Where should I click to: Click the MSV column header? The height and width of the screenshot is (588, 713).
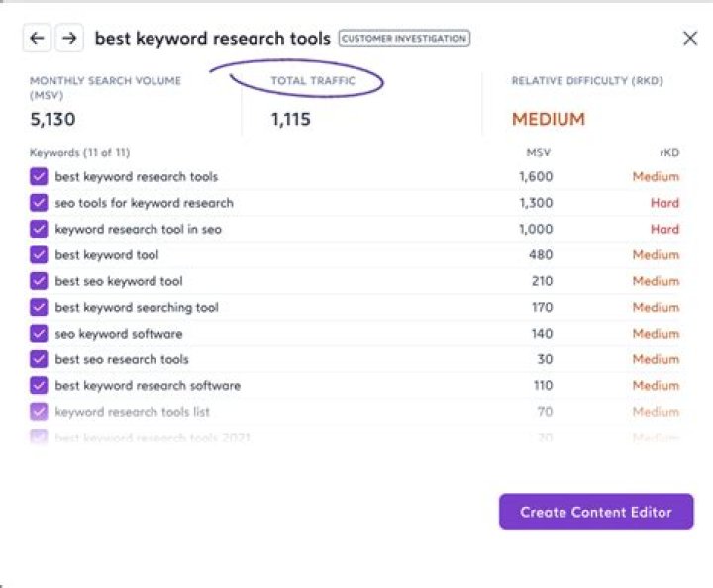539,153
